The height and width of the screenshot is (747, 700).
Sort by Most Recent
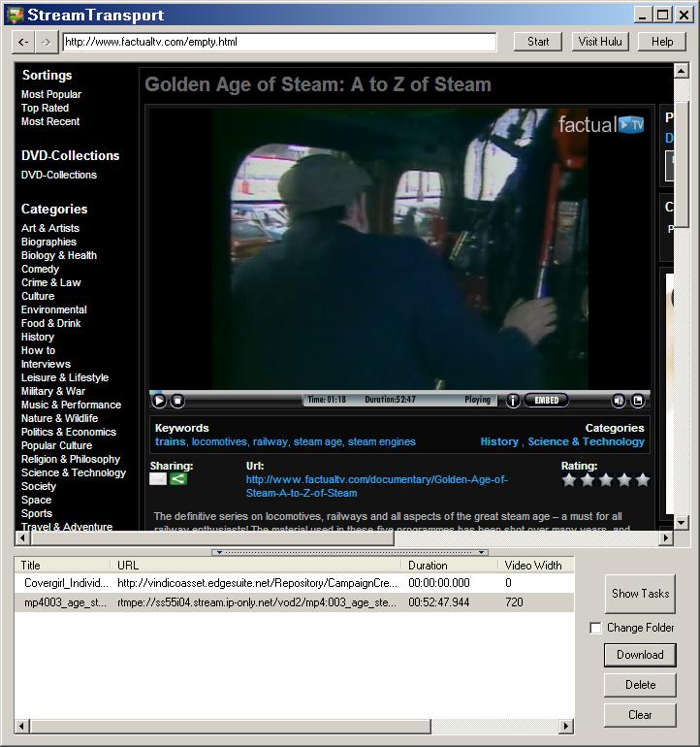pyautogui.click(x=50, y=121)
